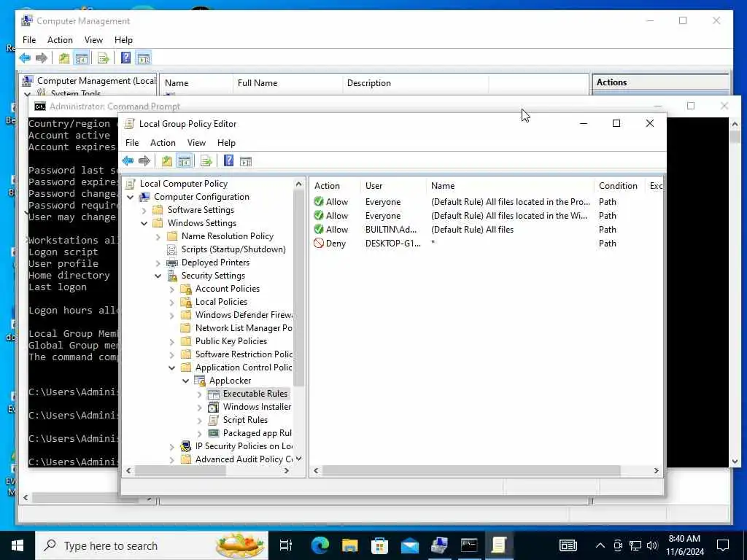Click volume icon in system tray
This screenshot has width=747, height=560.
652,545
